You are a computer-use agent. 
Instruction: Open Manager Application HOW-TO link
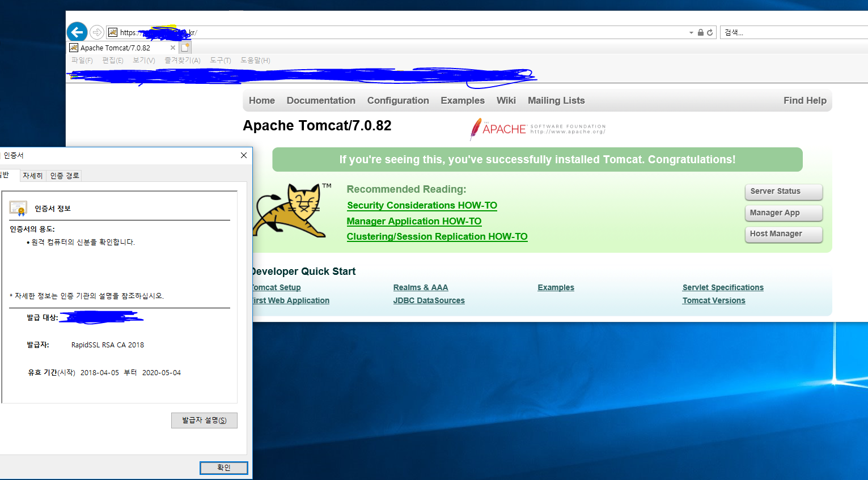[x=414, y=221]
